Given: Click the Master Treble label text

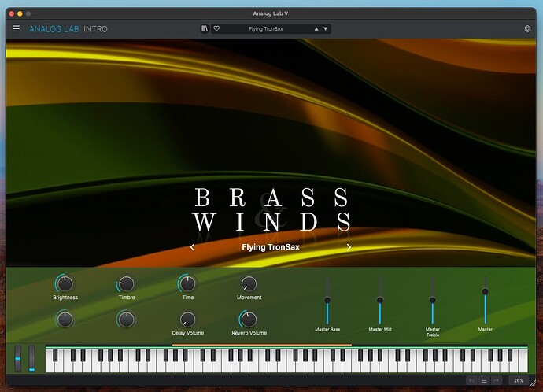Looking at the screenshot, I should 433,332.
